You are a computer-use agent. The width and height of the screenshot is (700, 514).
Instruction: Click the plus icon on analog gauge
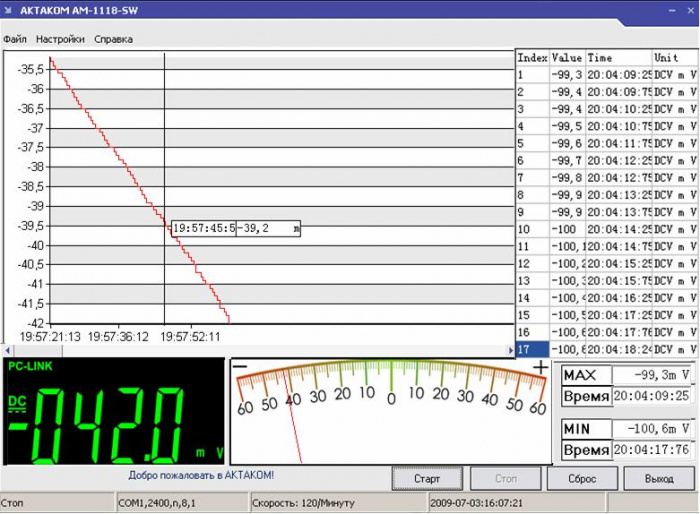[541, 368]
